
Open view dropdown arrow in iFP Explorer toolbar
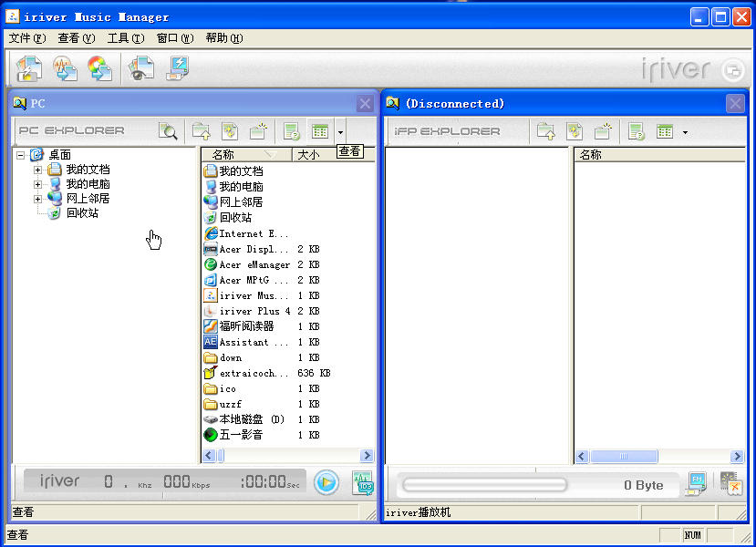pos(685,132)
